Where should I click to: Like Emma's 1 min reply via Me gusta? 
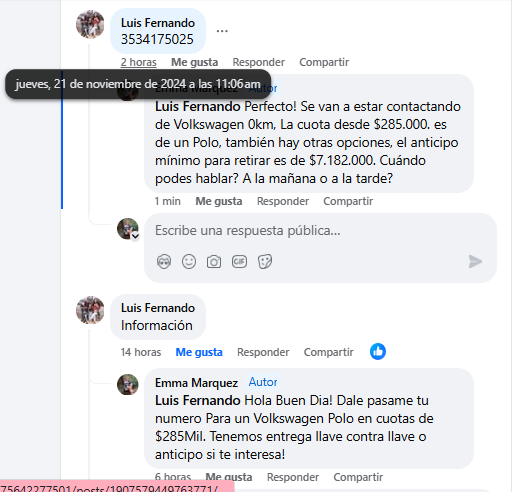coord(219,201)
